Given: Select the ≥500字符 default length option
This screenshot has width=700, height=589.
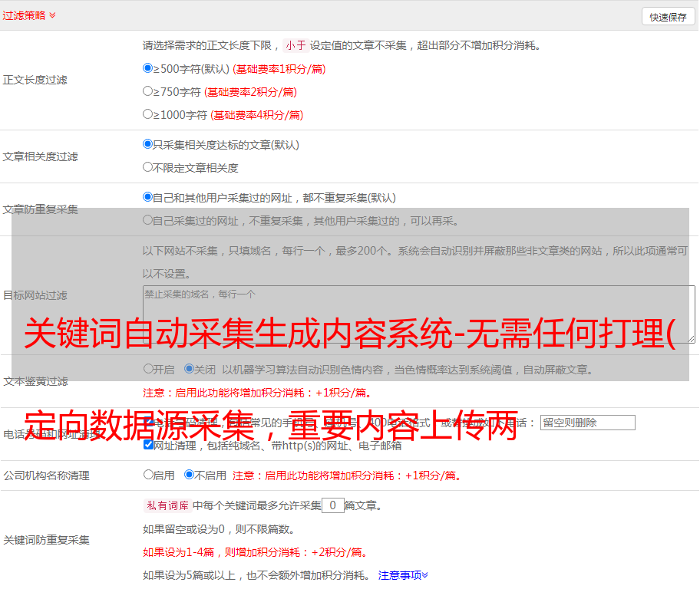Looking at the screenshot, I should pos(148,68).
